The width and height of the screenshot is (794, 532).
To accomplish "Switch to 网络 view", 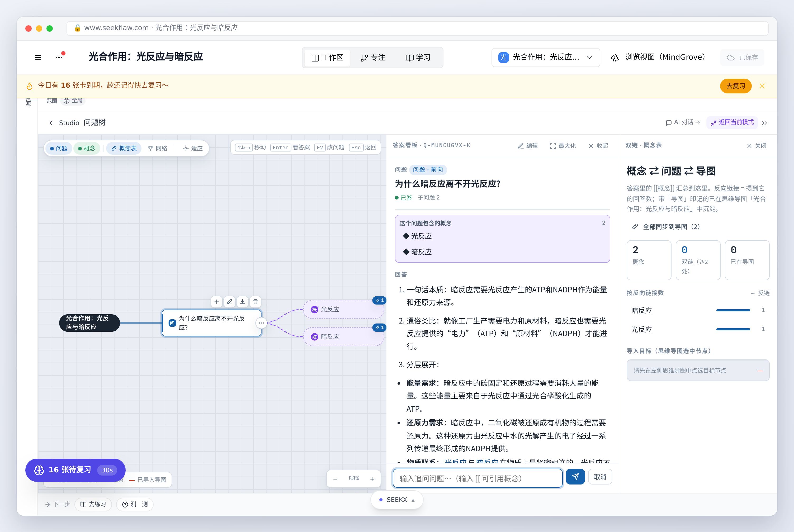I will (x=157, y=148).
